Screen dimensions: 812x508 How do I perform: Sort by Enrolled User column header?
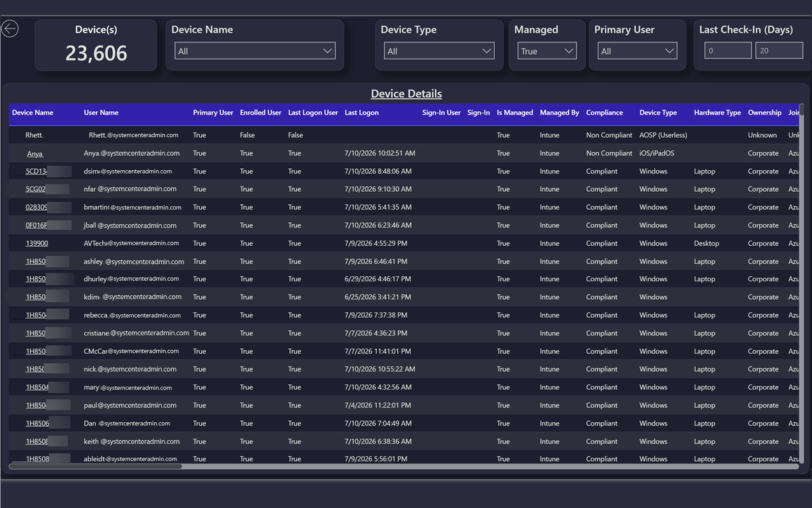point(261,112)
